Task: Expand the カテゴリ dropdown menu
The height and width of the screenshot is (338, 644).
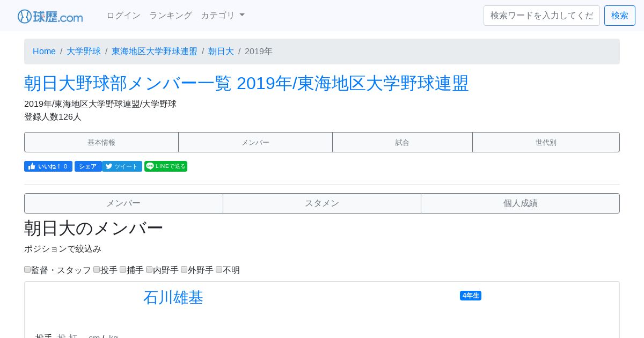Action: pos(223,16)
